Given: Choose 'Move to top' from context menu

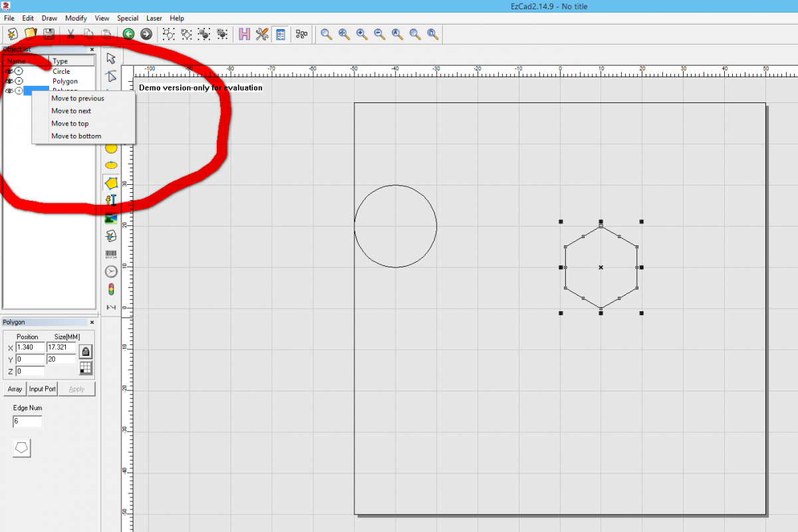Looking at the screenshot, I should [x=70, y=124].
